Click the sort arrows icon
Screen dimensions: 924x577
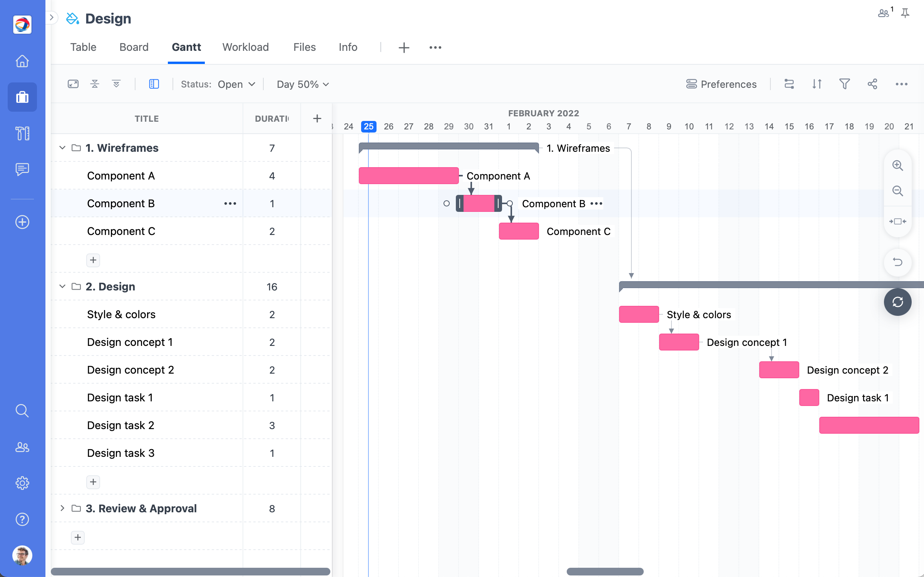coord(817,84)
